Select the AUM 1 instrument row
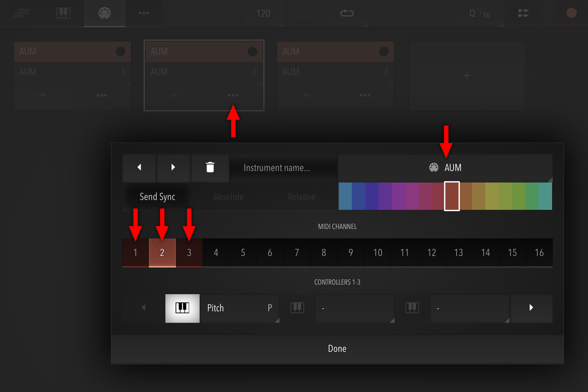 point(72,72)
